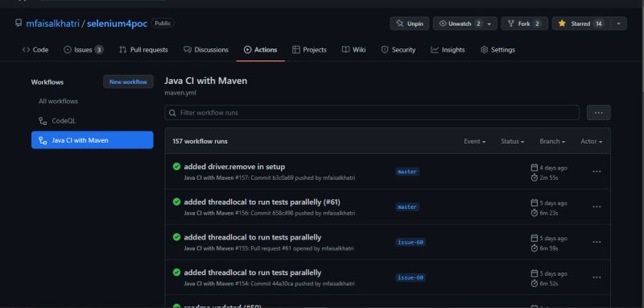
Task: Expand the Actor filter dropdown
Action: [x=592, y=141]
